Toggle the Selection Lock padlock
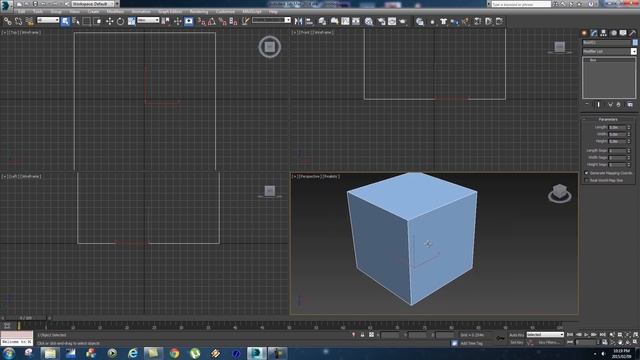This screenshot has height=360, width=640. [362, 335]
